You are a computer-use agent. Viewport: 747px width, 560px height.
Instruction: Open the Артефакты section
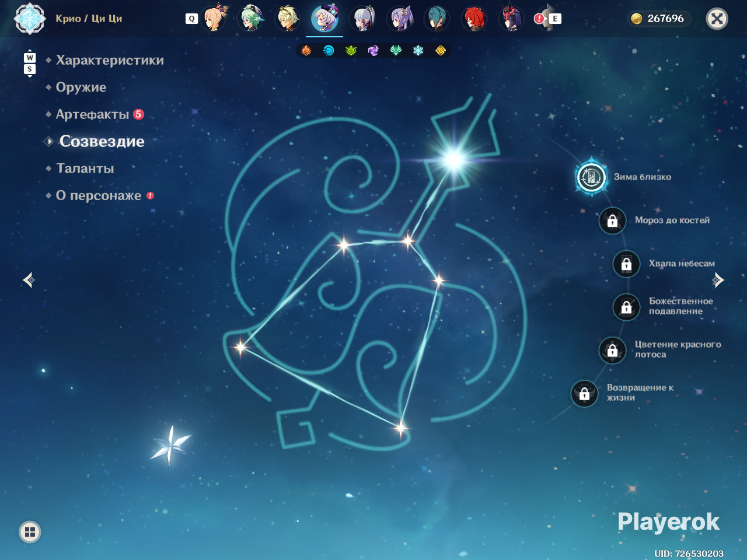point(93,114)
